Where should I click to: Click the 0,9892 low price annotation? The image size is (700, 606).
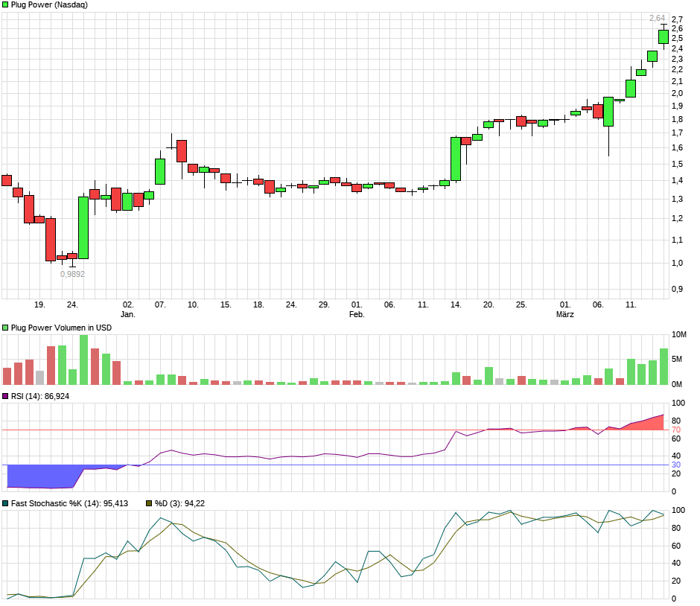(72, 275)
